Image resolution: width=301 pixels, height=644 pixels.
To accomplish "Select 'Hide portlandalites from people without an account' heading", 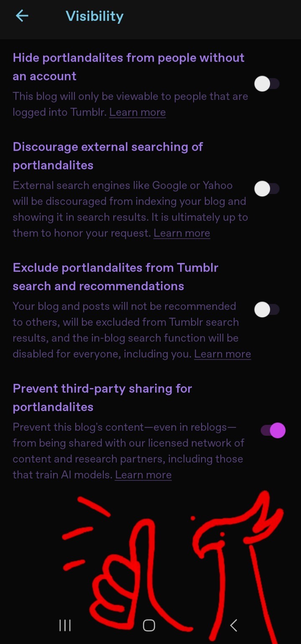I will (x=128, y=67).
